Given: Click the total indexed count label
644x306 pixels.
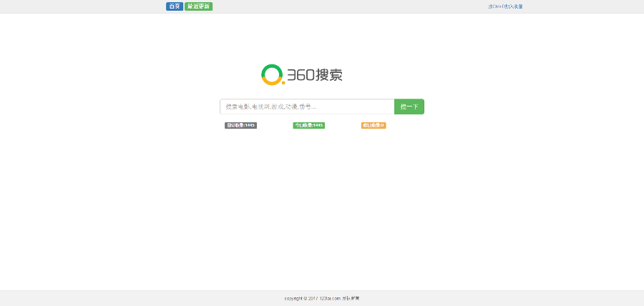Looking at the screenshot, I should (240, 125).
